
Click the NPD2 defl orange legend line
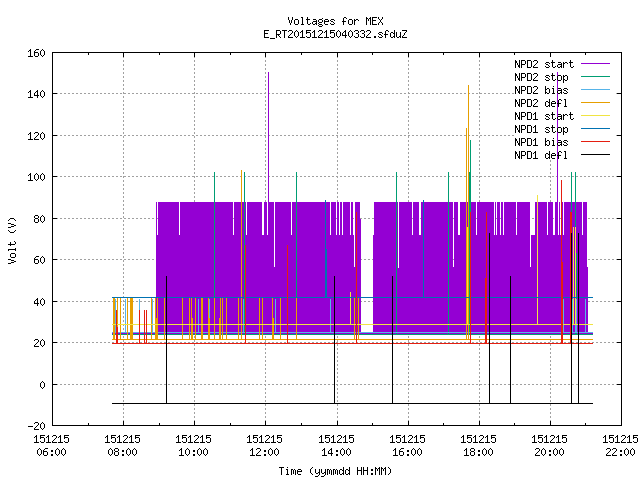pos(595,103)
